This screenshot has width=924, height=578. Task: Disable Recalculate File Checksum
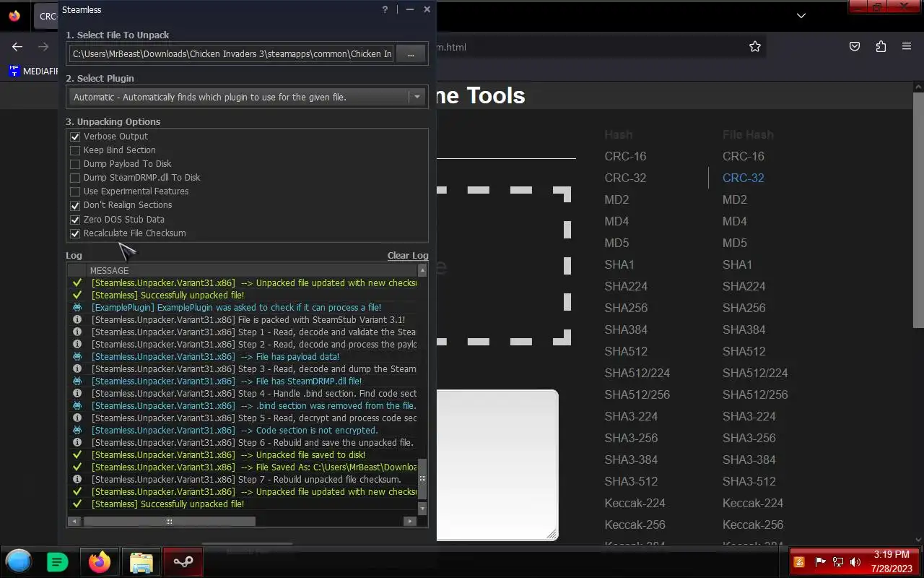point(75,233)
